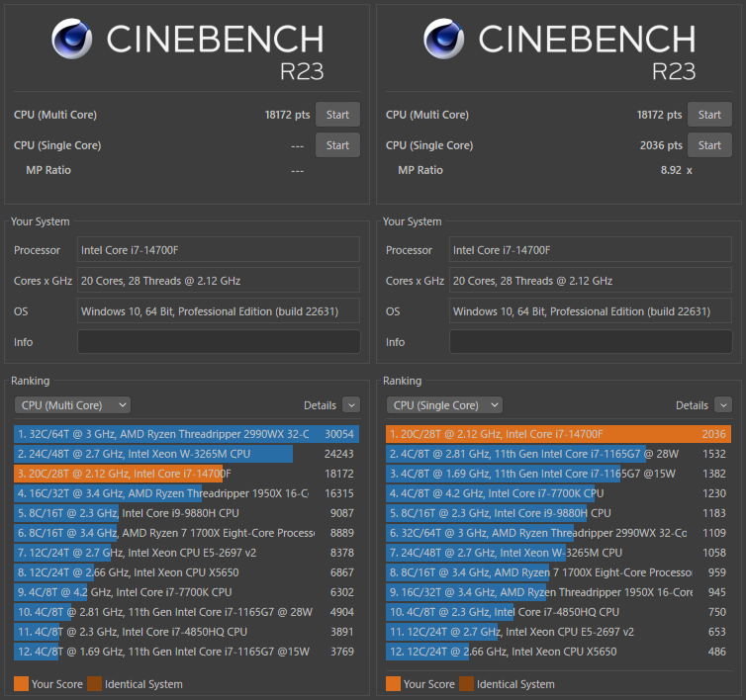Select the i7-1165G7 @ 28W row scoring 4904
Image resolution: width=746 pixels, height=700 pixels.
click(186, 612)
